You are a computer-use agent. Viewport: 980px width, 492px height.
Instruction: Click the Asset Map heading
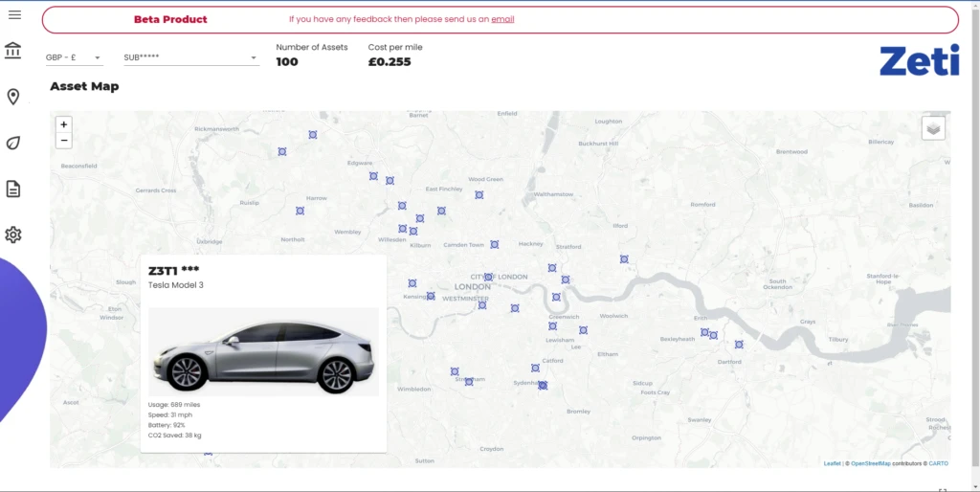tap(84, 86)
